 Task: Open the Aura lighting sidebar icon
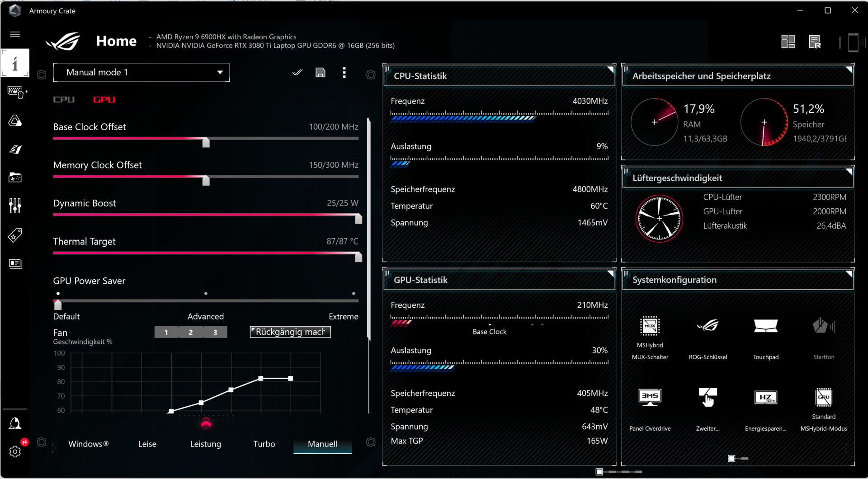tap(15, 121)
